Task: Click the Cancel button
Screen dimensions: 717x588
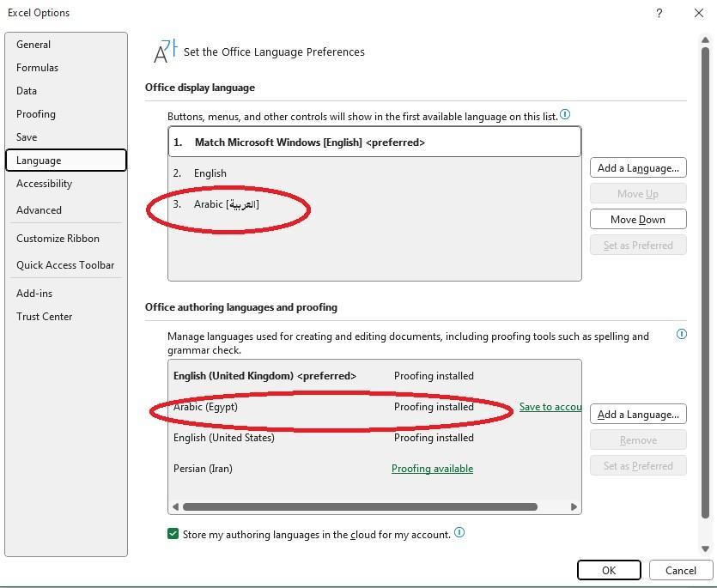Action: [x=680, y=570]
